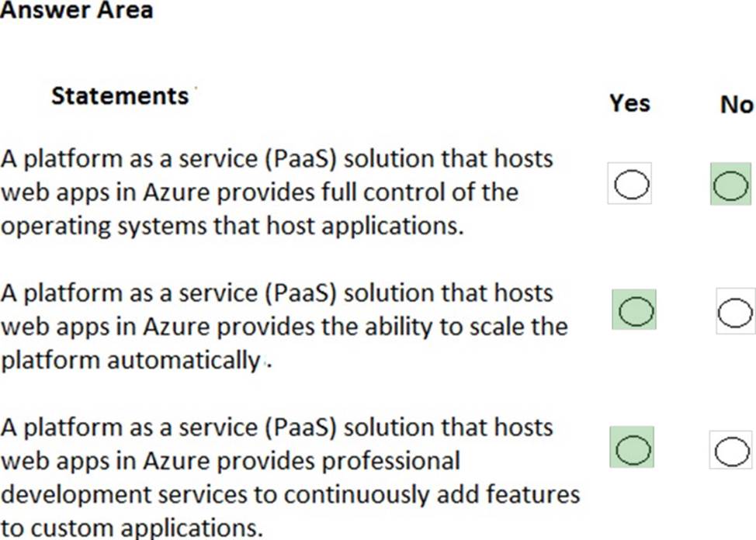Click the No column header
This screenshot has height=540, width=756.
coord(737,105)
